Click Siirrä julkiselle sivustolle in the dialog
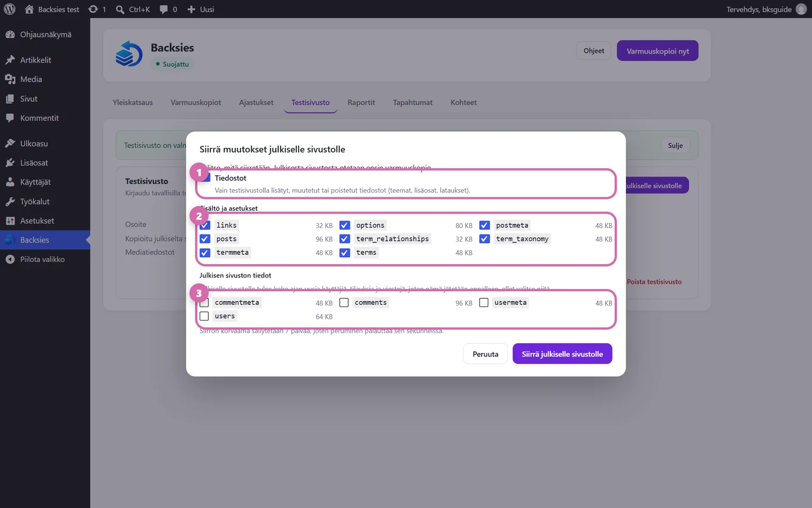Viewport: 812px width, 508px height. 563,354
